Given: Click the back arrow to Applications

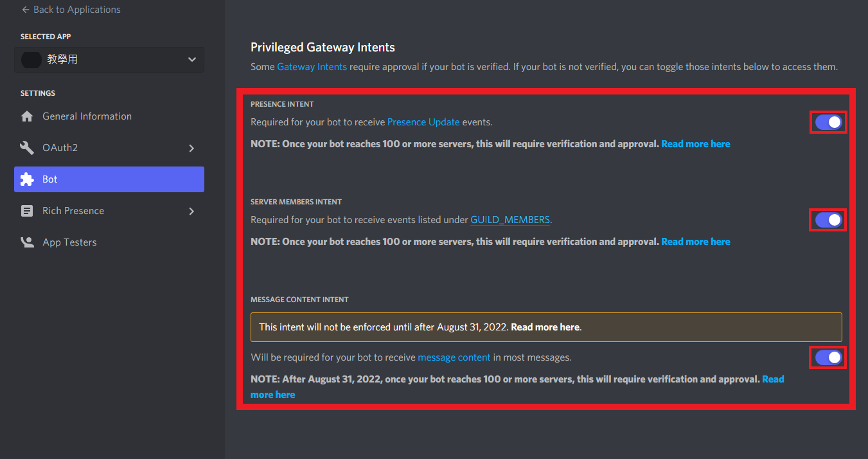Looking at the screenshot, I should (26, 10).
